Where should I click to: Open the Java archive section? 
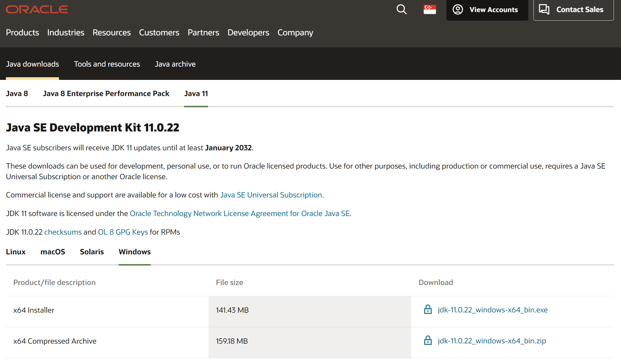coord(175,64)
